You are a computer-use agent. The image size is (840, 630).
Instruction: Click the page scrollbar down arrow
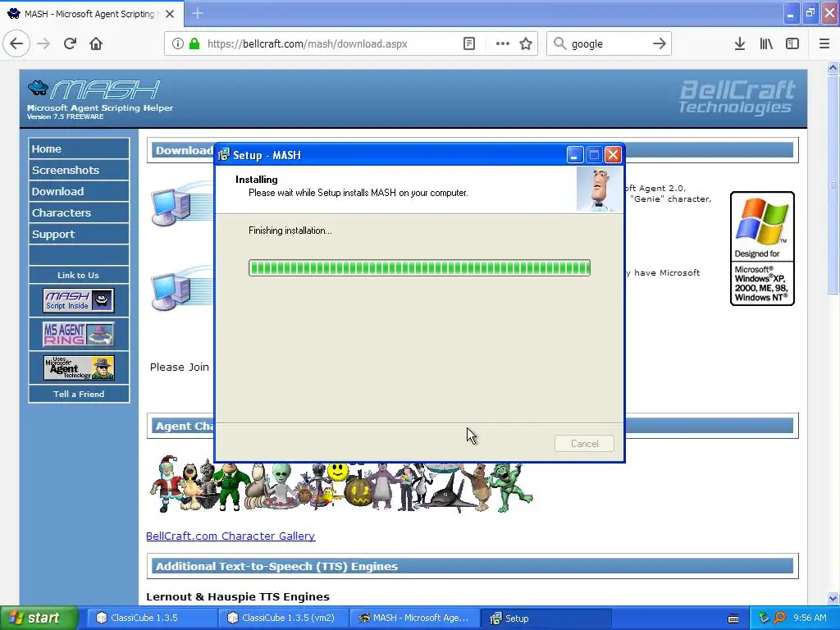833,598
